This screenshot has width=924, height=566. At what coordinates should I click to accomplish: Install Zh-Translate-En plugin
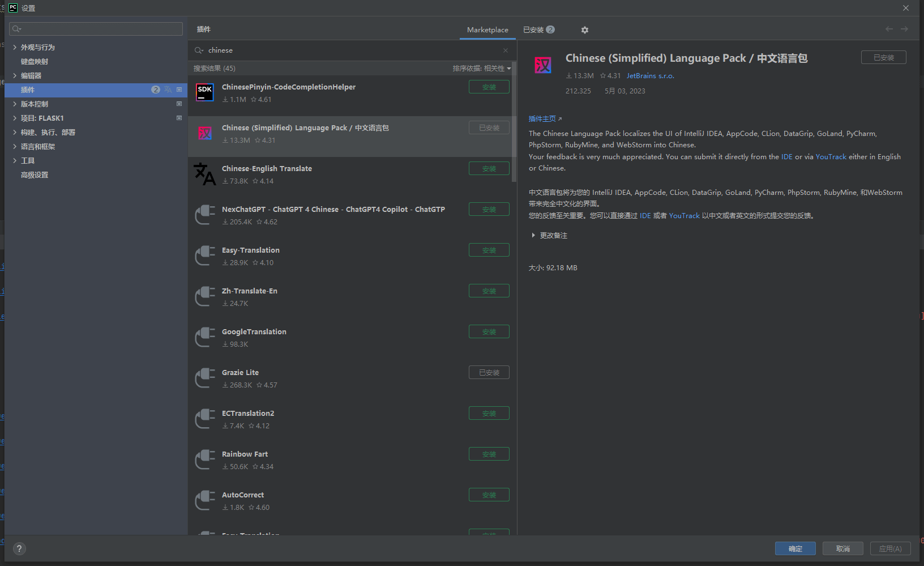(x=489, y=291)
